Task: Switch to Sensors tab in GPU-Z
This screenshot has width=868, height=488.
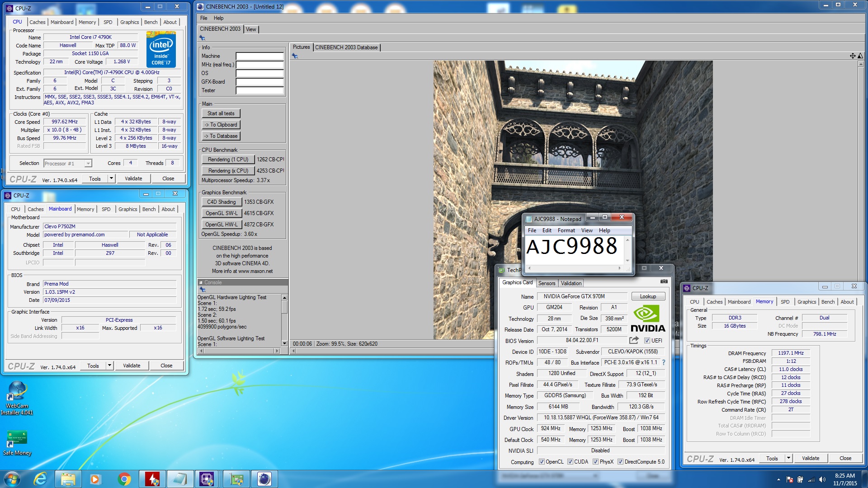Action: coord(547,283)
